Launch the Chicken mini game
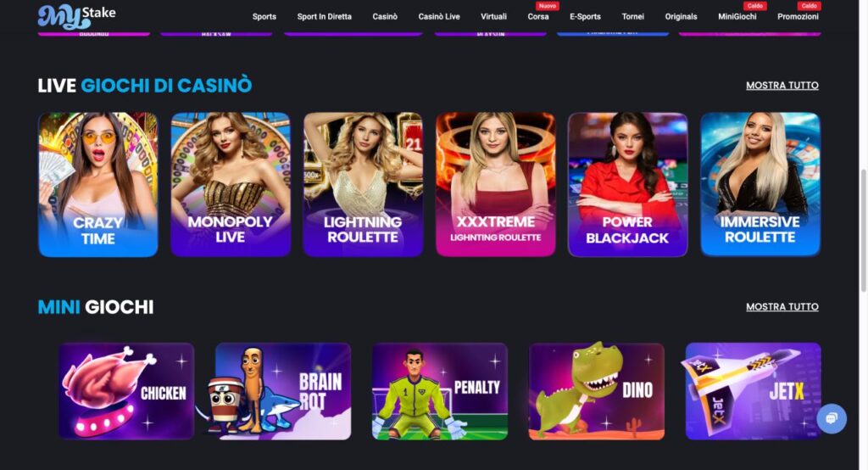 (127, 391)
